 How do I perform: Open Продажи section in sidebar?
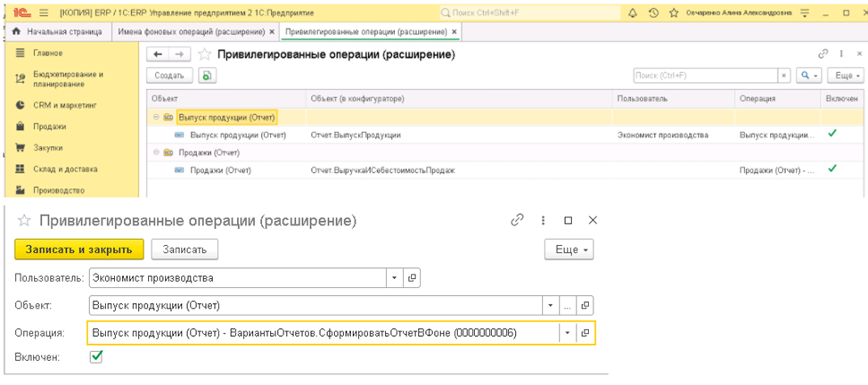coord(49,127)
